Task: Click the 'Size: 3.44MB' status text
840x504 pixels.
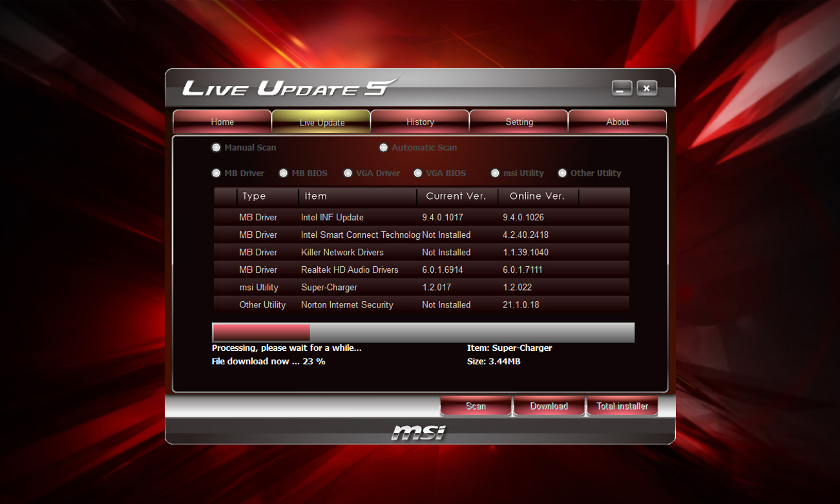Action: tap(494, 361)
